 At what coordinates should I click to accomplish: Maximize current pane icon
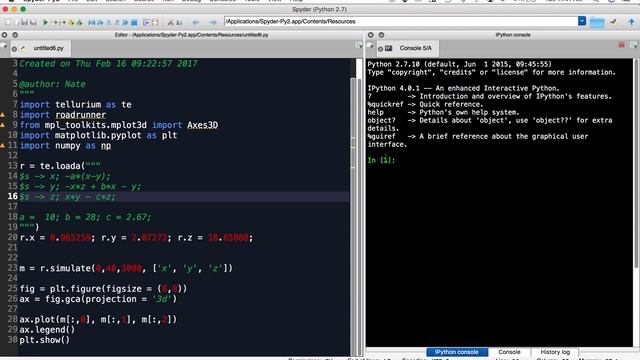(146, 22)
